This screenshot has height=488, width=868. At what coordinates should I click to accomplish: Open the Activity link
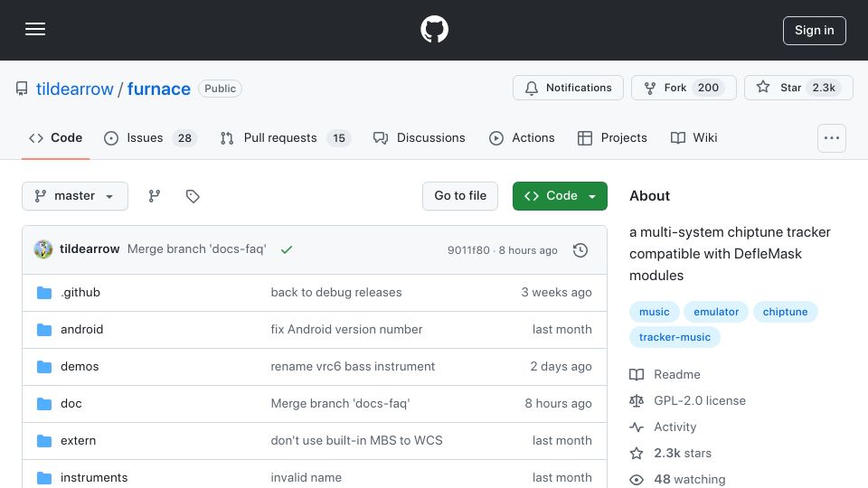click(x=663, y=427)
